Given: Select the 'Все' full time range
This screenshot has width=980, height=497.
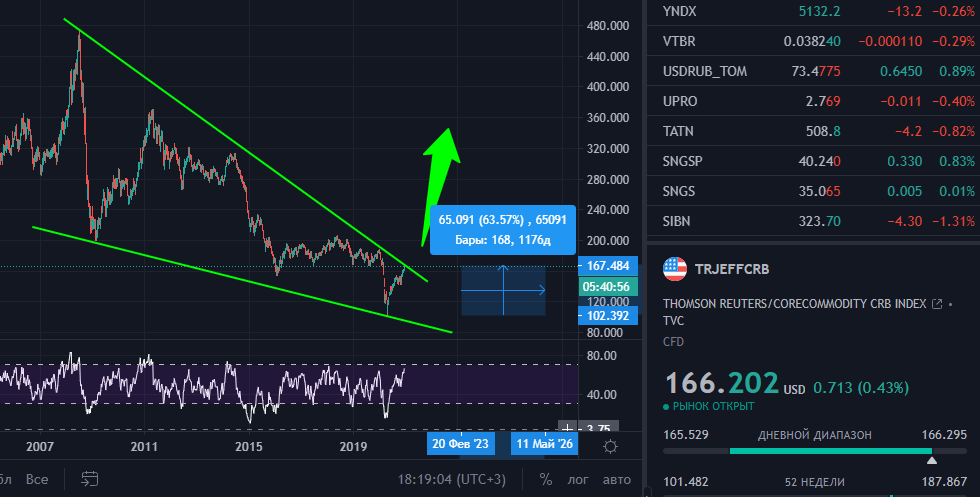Looking at the screenshot, I should 37,479.
